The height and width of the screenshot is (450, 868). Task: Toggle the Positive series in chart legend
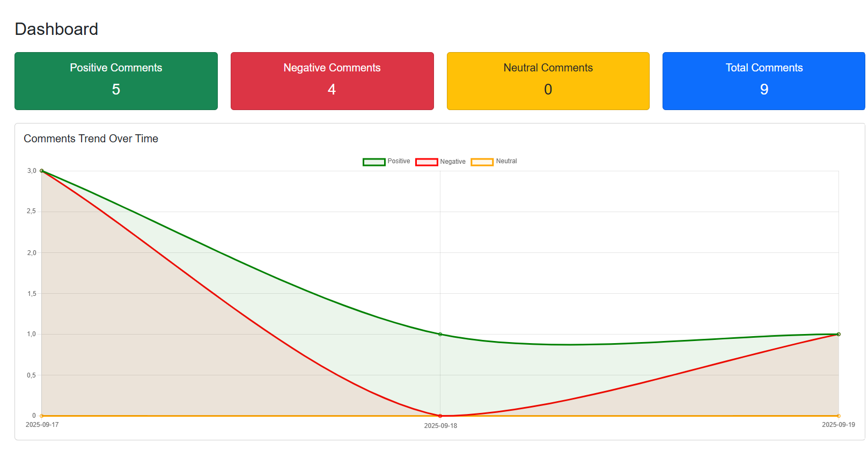click(x=386, y=162)
